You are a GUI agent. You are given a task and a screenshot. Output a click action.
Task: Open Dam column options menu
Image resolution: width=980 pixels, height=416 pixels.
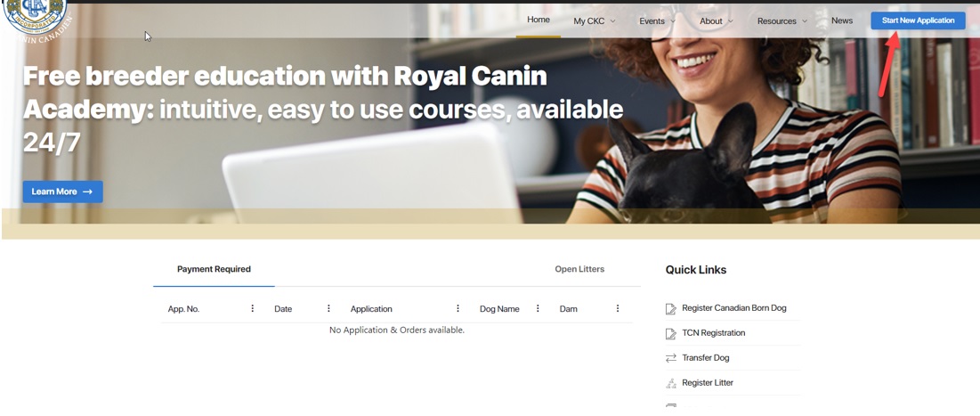pyautogui.click(x=618, y=308)
